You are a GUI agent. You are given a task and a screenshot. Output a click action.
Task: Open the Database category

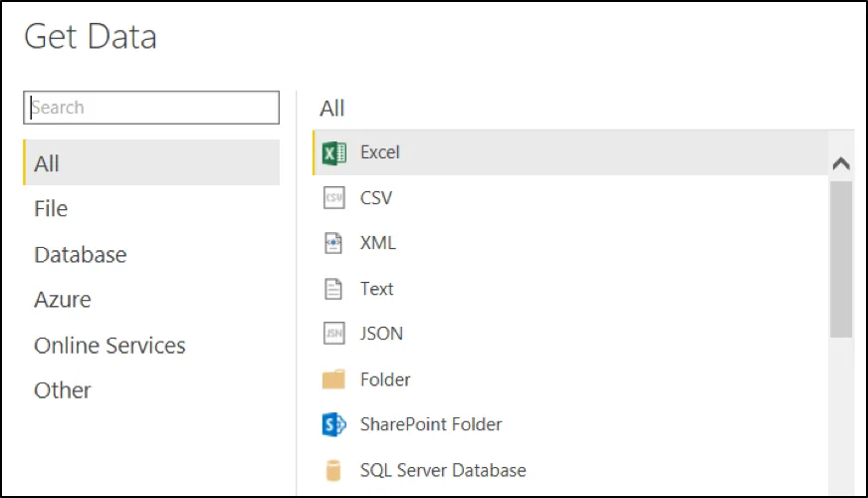click(x=81, y=255)
